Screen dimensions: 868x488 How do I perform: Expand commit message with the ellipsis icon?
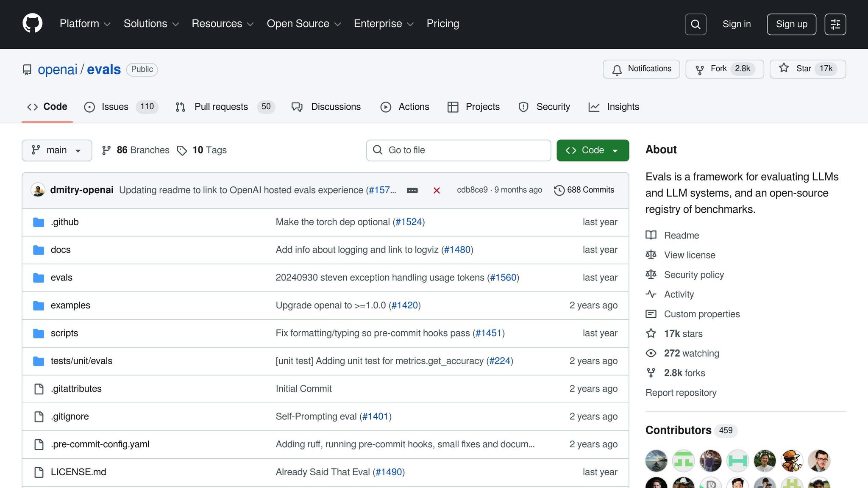(412, 190)
